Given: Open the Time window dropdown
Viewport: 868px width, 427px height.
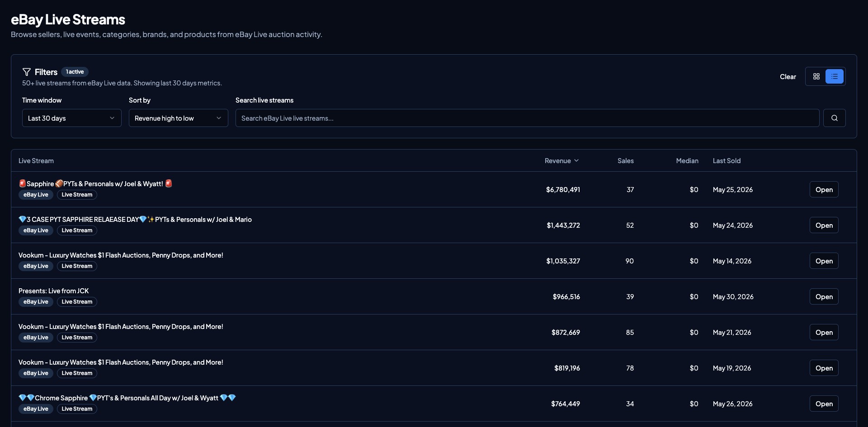Looking at the screenshot, I should pos(72,118).
